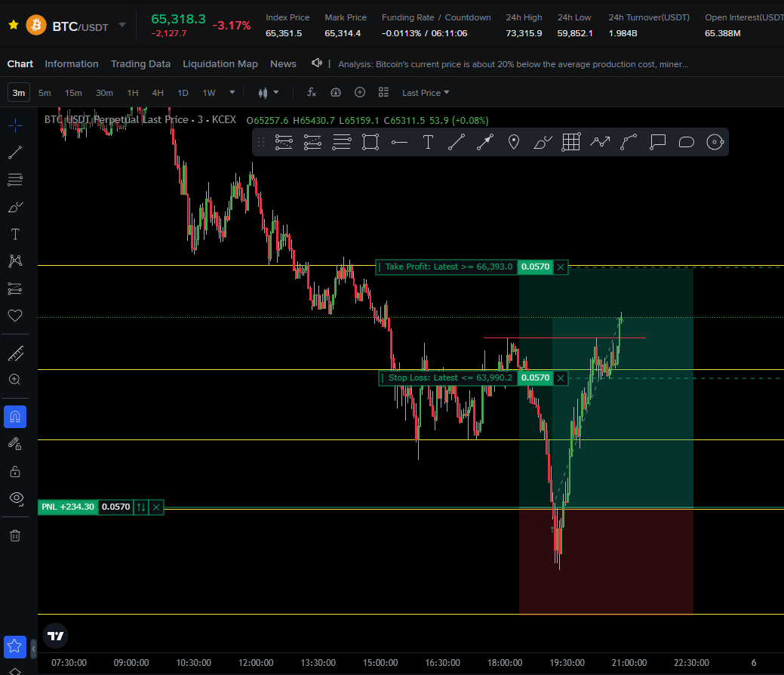This screenshot has width=784, height=675.
Task: Select the crosshair cursor tool
Action: coord(15,125)
